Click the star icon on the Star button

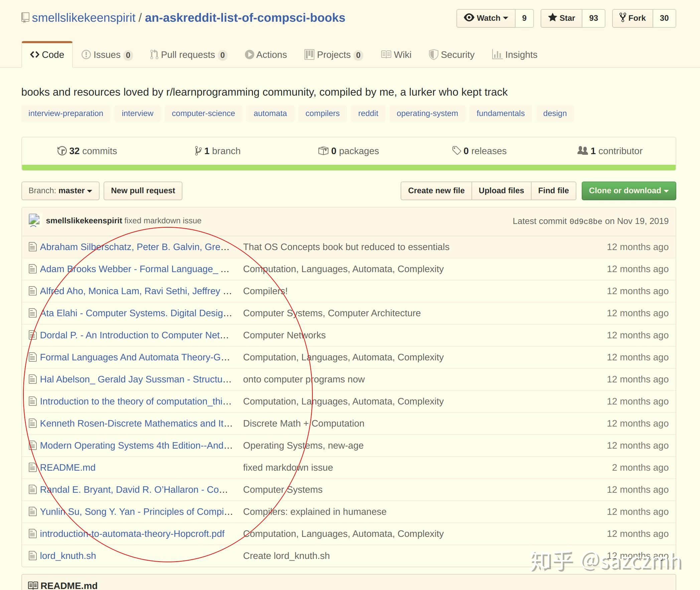click(x=553, y=17)
